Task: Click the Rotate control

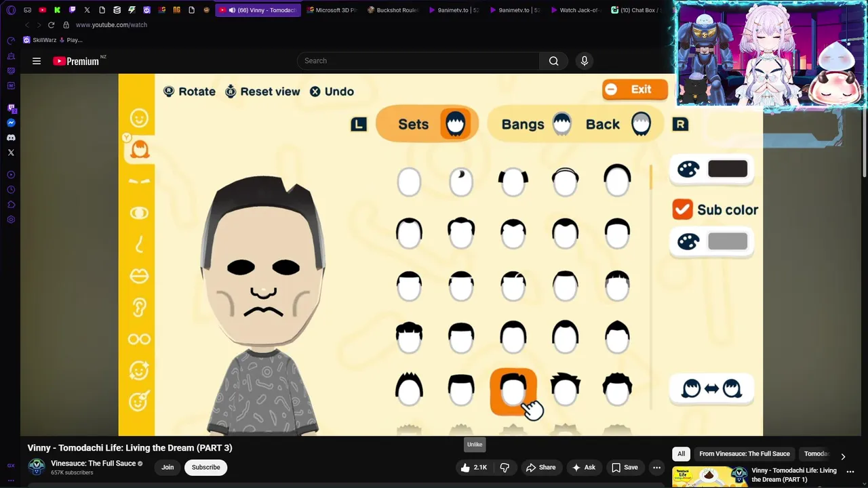Action: click(189, 91)
